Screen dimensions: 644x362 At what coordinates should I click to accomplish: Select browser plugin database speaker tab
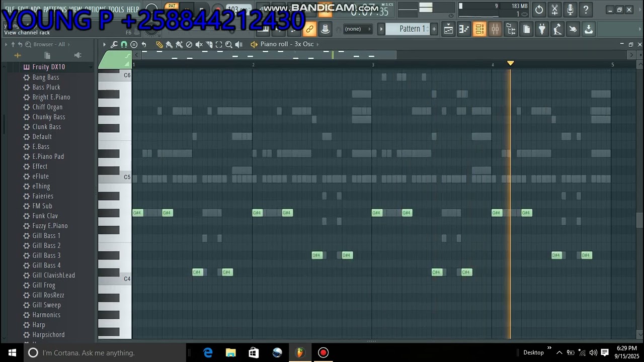(77, 55)
